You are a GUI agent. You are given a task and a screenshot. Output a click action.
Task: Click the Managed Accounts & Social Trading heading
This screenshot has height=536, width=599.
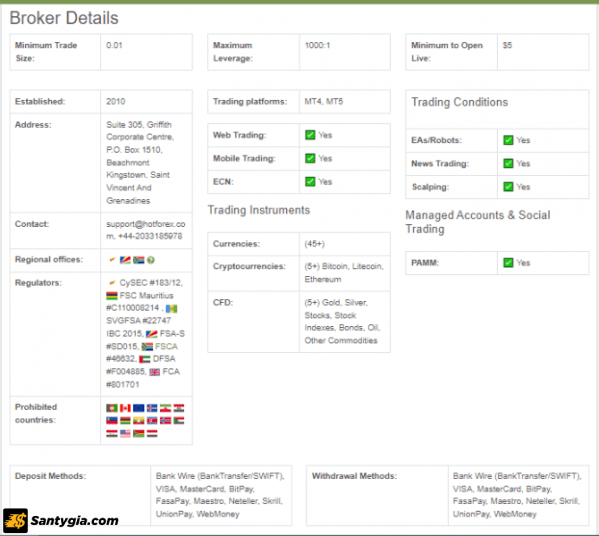478,222
